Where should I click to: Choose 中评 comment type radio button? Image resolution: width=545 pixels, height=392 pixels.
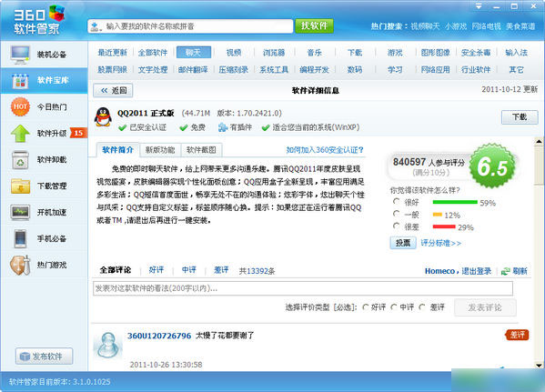pos(394,307)
